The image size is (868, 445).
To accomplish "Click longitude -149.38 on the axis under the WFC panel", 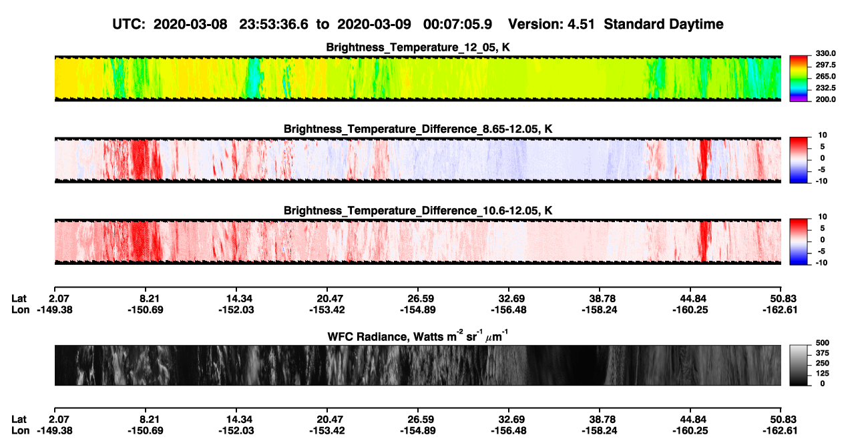I will (55, 431).
